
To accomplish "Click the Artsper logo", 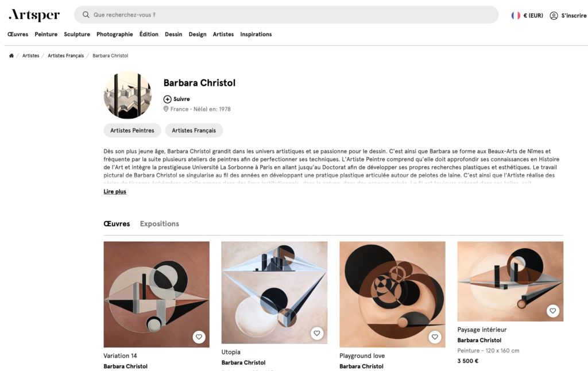I will tap(34, 15).
